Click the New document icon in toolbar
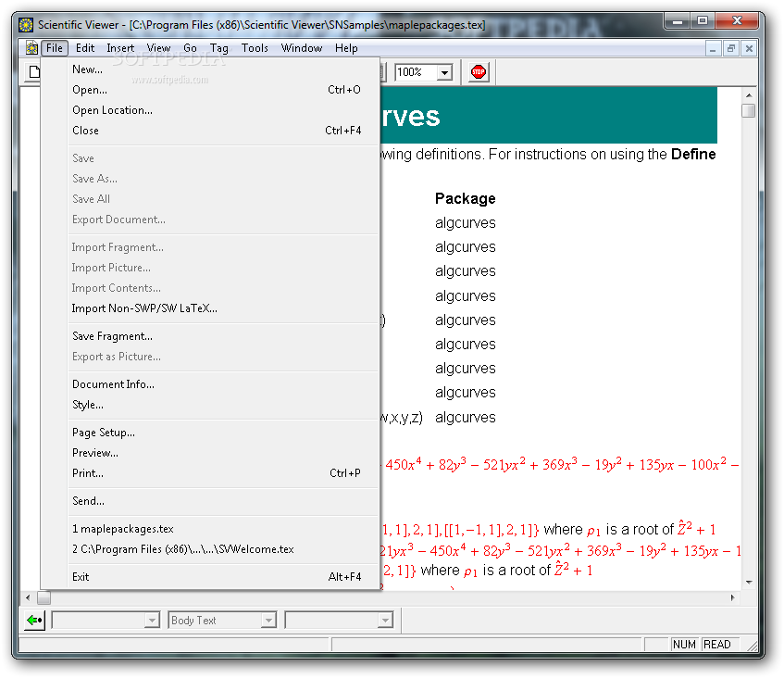The image size is (784, 678). click(x=33, y=72)
